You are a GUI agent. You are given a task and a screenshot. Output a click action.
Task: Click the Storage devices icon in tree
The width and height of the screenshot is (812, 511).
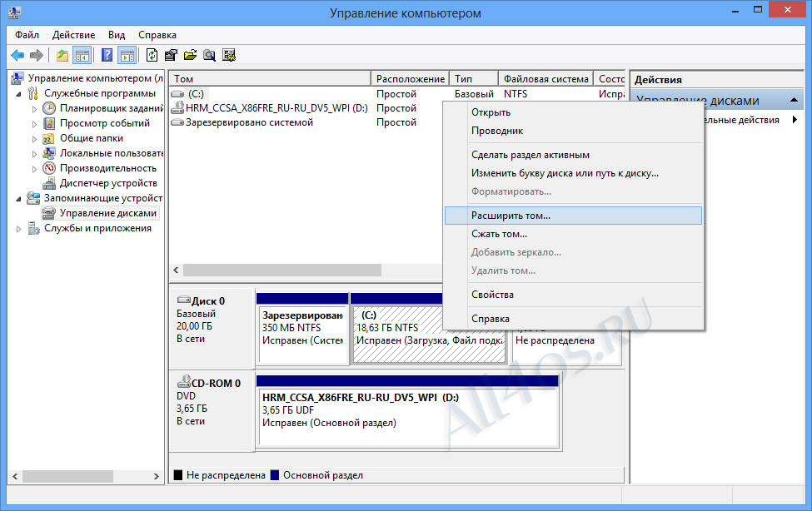(33, 198)
